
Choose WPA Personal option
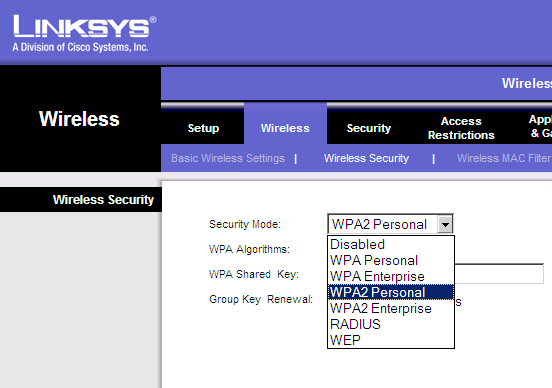click(391, 261)
